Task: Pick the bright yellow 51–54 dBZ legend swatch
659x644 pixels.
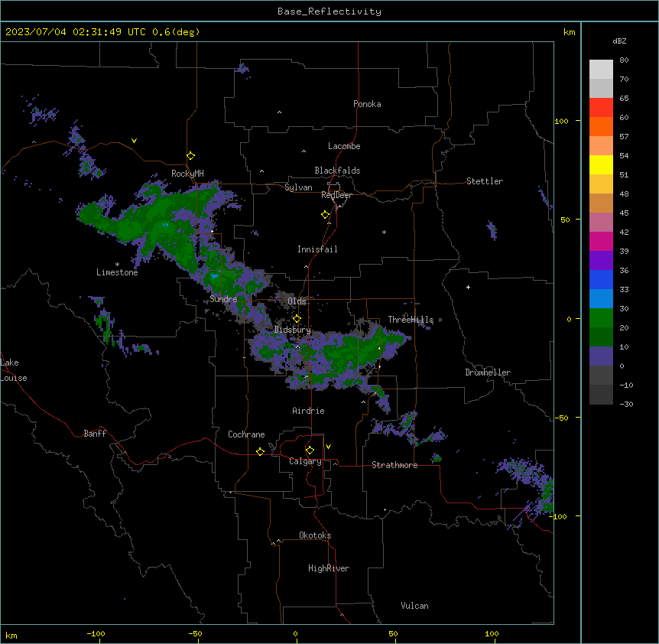Action: [x=601, y=164]
